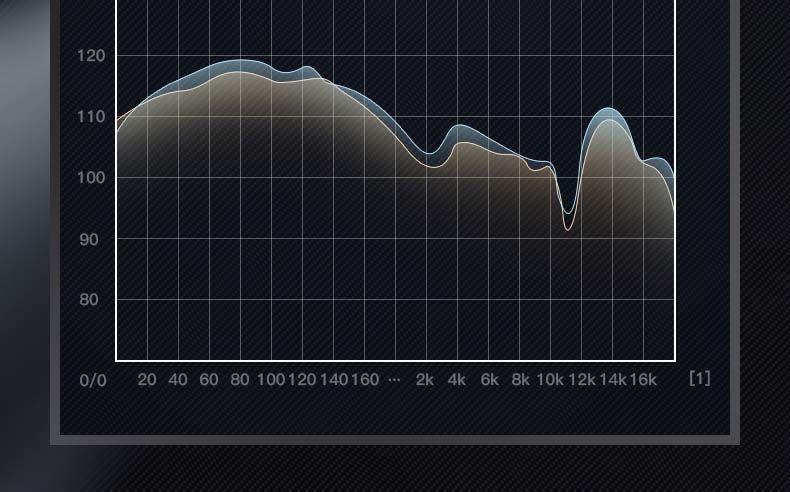Select the 100 y-axis label
This screenshot has width=790, height=492.
click(91, 178)
